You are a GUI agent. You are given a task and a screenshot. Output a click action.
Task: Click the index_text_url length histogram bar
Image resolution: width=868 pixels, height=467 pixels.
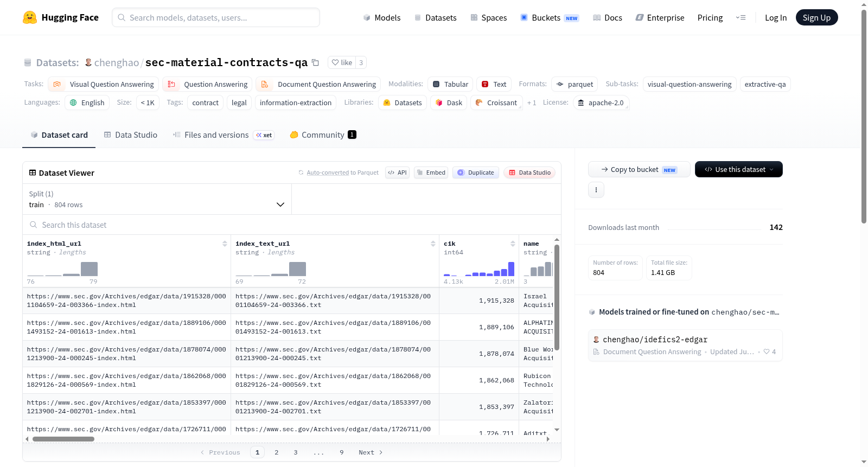pos(297,269)
